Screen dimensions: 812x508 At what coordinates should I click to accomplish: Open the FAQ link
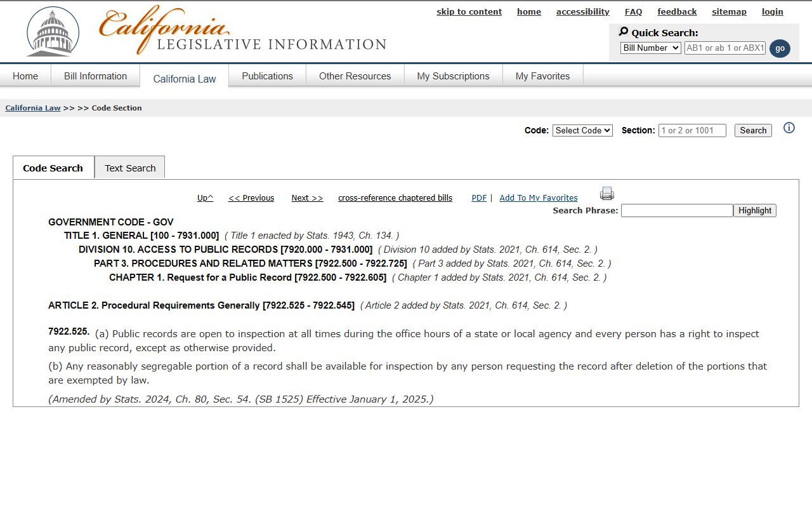coord(633,11)
